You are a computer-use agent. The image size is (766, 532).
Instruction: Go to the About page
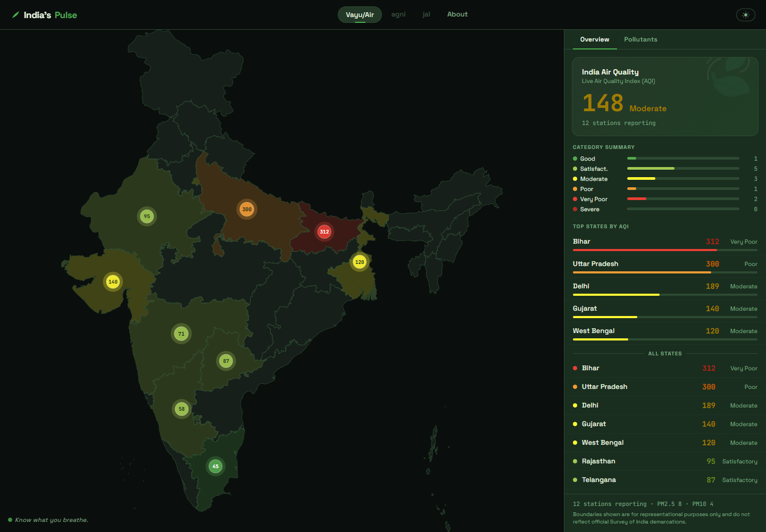[x=457, y=14]
